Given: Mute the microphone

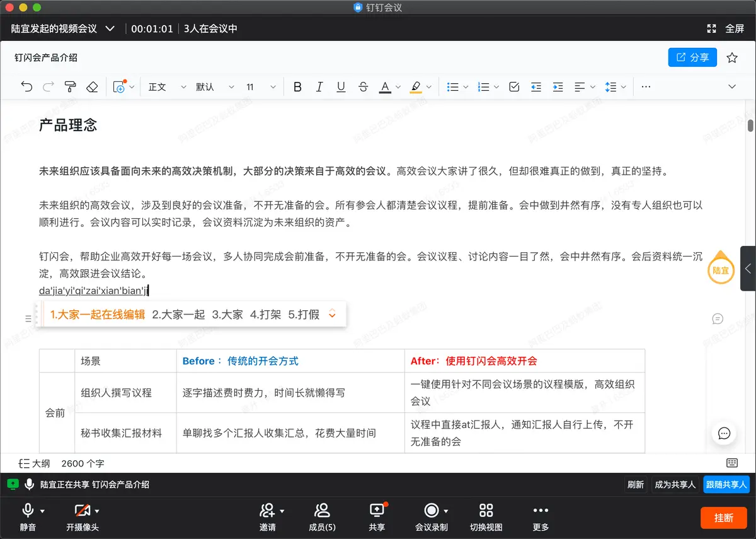Looking at the screenshot, I should 28,517.
